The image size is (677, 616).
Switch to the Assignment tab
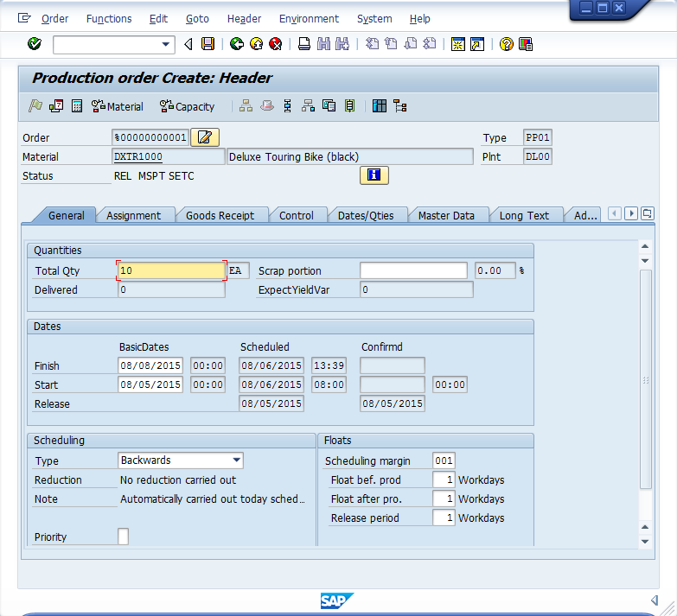[x=133, y=215]
